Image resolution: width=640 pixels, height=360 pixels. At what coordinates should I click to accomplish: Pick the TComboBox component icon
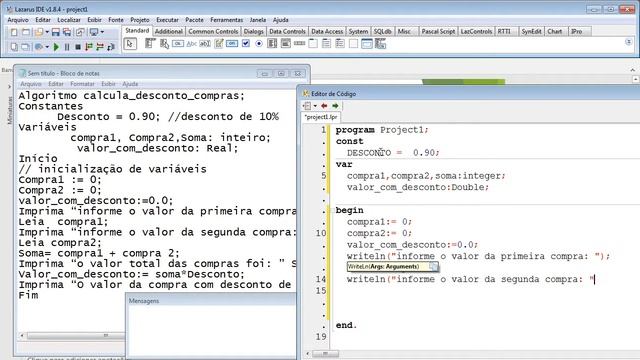coord(286,43)
